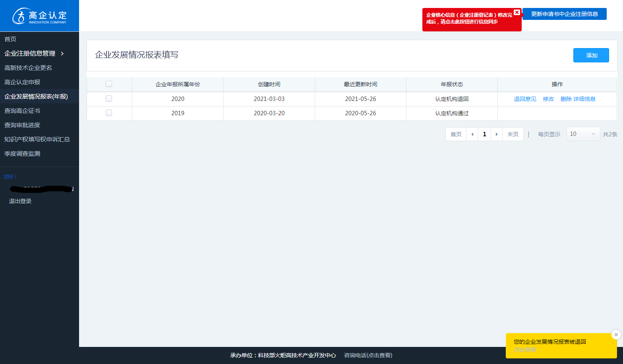Click 删除 link for 2020 report
The width and height of the screenshot is (623, 364).
(566, 99)
